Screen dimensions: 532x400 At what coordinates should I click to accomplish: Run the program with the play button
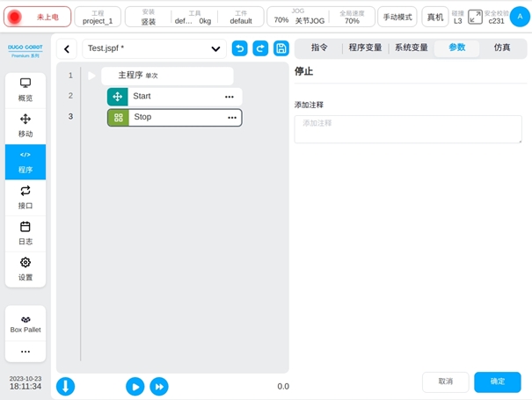135,386
